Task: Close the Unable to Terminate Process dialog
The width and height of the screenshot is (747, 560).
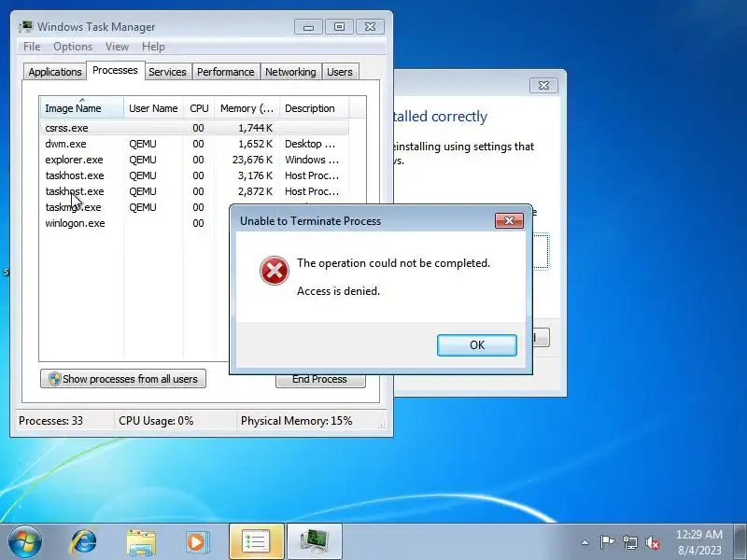Action: 509,220
